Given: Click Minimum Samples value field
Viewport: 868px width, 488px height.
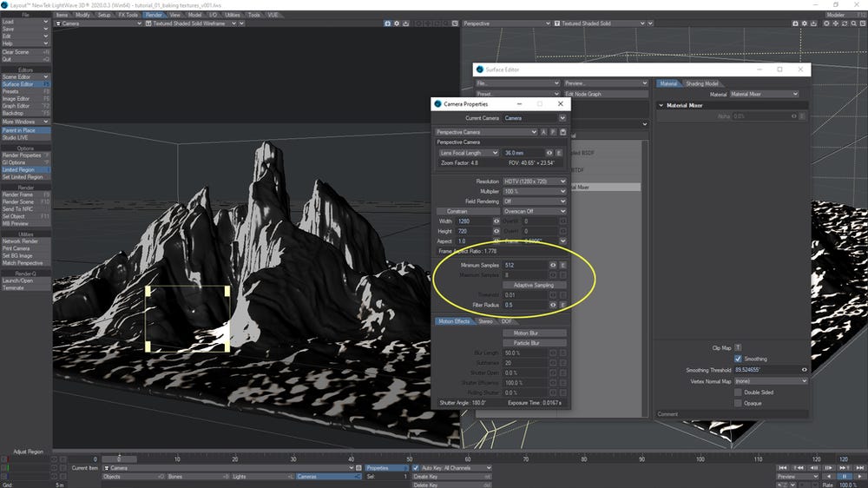Looking at the screenshot, I should click(x=525, y=266).
